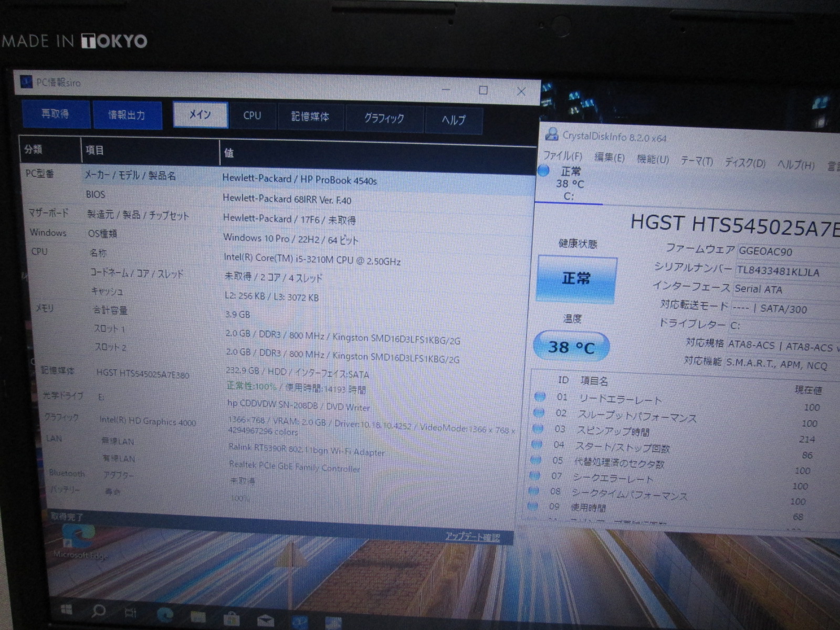Screen dimensions: 840x630
Task: Open File Explorer from the taskbar
Action: tap(198, 617)
